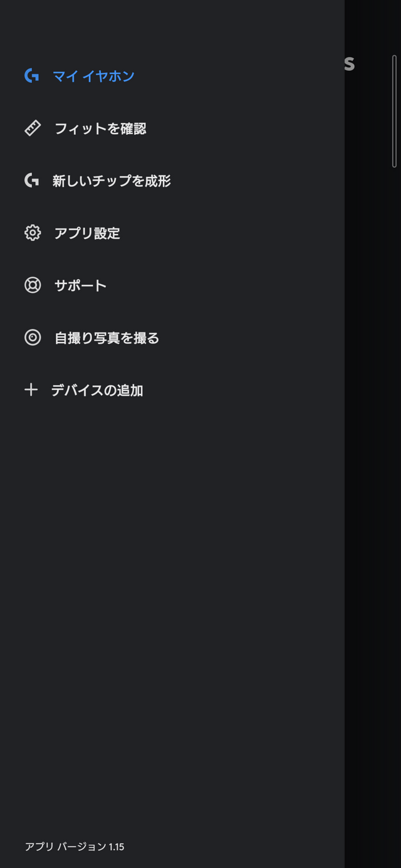Click the camera target icon for 自撮り写真を撮る
Screen dimensions: 401x868
pyautogui.click(x=33, y=338)
